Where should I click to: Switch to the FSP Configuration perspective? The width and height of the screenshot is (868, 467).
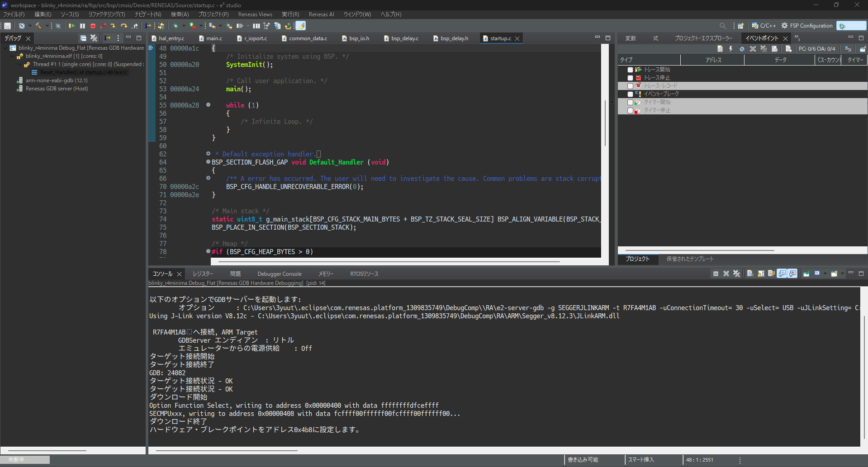pyautogui.click(x=806, y=26)
